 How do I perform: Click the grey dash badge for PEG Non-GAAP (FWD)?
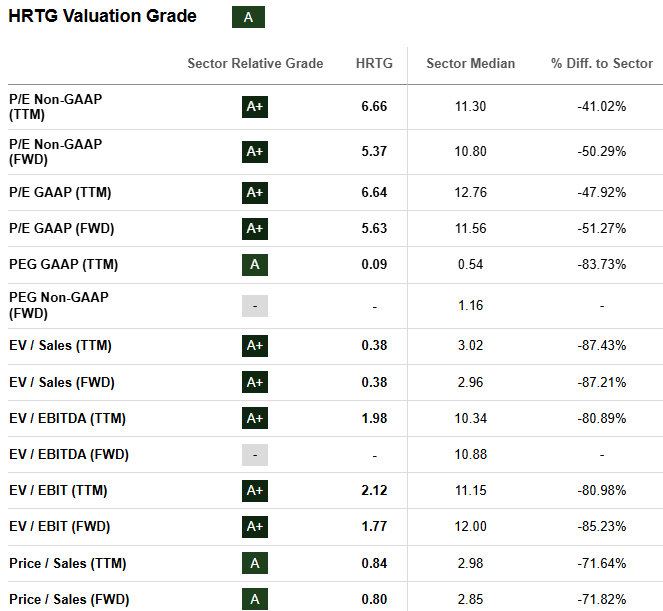coord(255,306)
